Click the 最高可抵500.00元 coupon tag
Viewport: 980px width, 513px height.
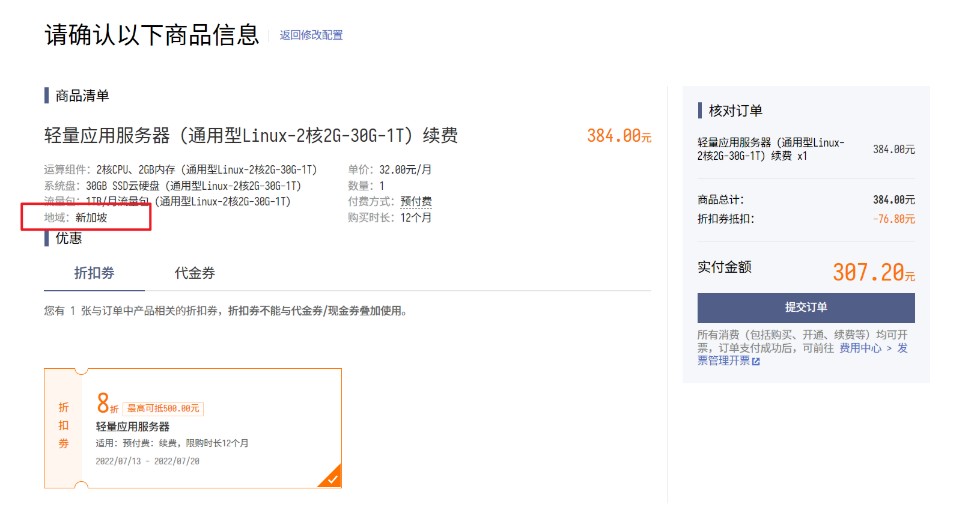163,408
